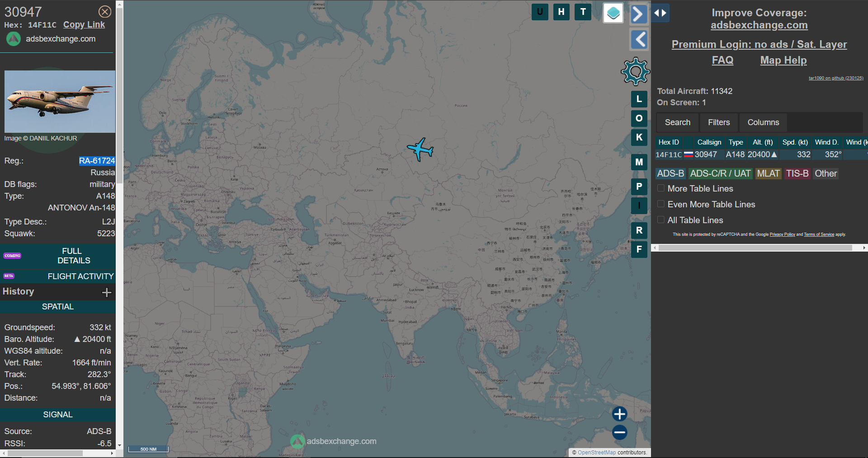Close the aircraft 30947 info panel

click(105, 12)
